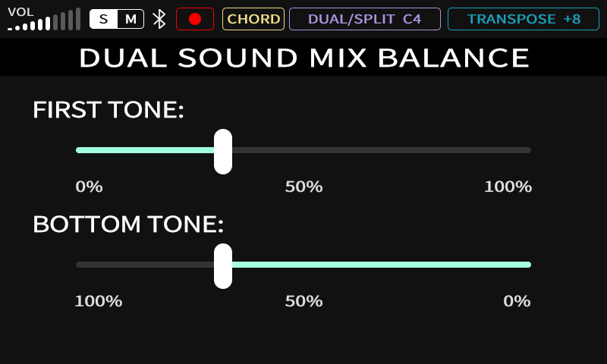Click the First Tone slider handle

pyautogui.click(x=223, y=151)
